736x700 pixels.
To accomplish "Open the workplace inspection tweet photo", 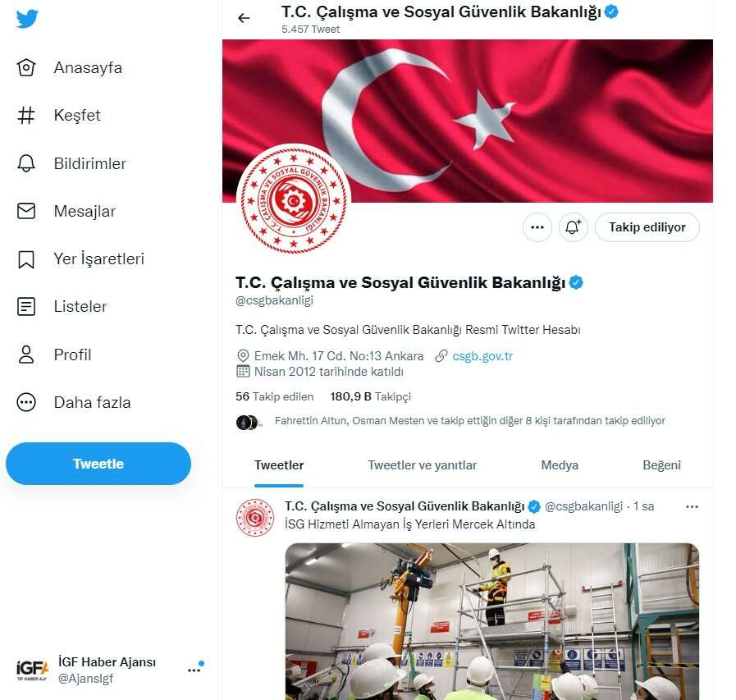I will [492, 621].
